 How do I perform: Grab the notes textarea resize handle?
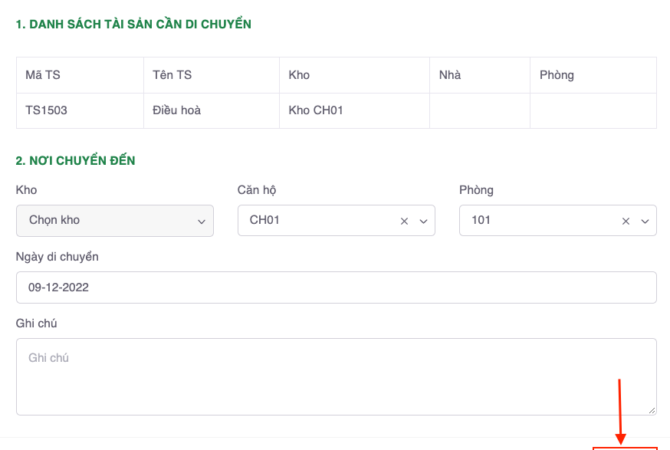(652, 410)
